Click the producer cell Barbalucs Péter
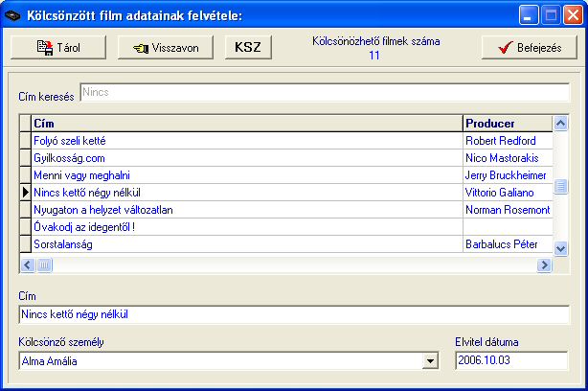The height and width of the screenshot is (391, 588). point(509,244)
